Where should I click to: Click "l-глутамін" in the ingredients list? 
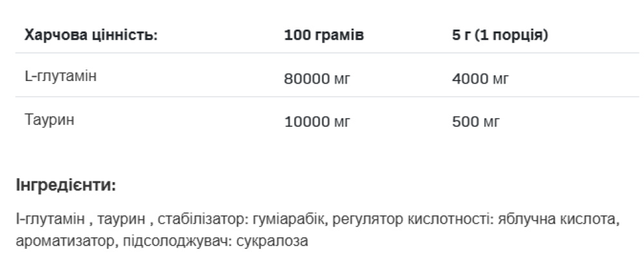tap(50, 221)
